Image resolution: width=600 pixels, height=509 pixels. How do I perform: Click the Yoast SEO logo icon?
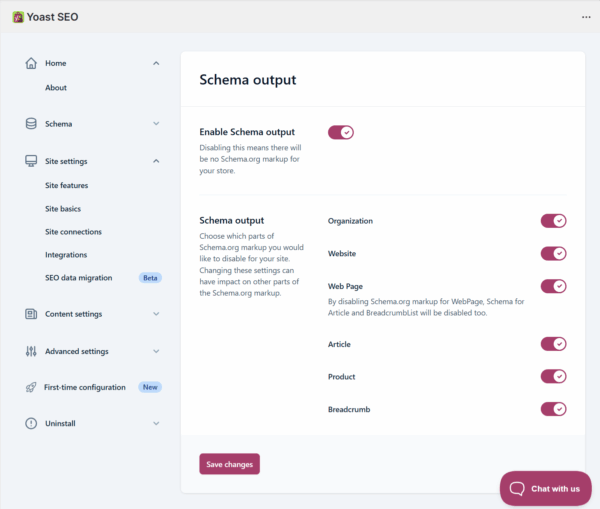point(18,17)
